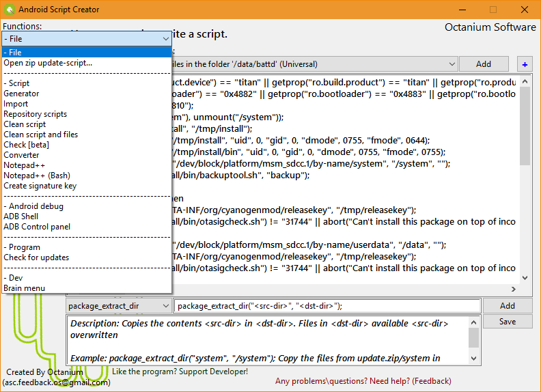The height and width of the screenshot is (392, 541).
Task: Click the top Add button beside template dropdown
Action: tap(484, 64)
